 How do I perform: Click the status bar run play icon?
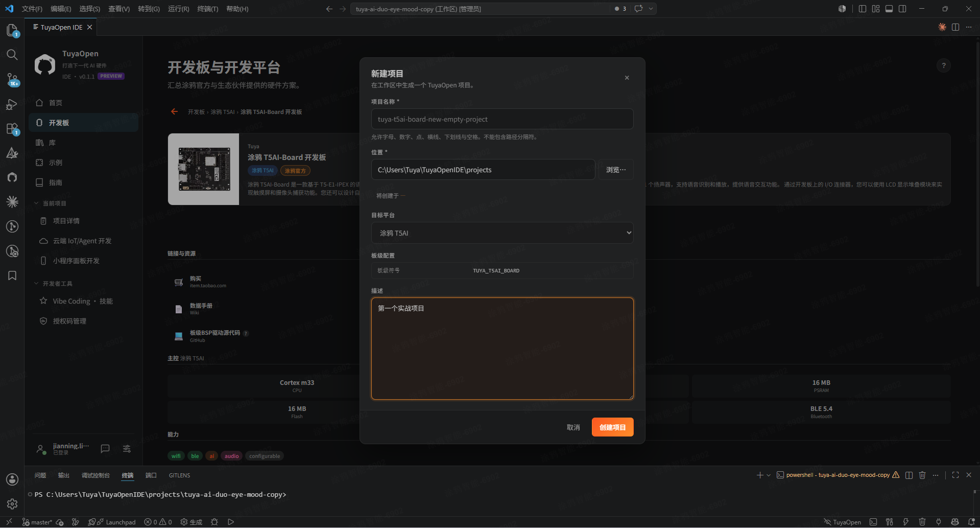tap(231, 522)
